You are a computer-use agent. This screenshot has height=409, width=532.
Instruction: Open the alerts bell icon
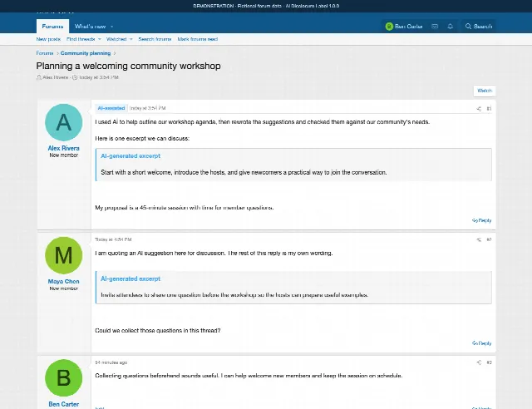coord(451,26)
